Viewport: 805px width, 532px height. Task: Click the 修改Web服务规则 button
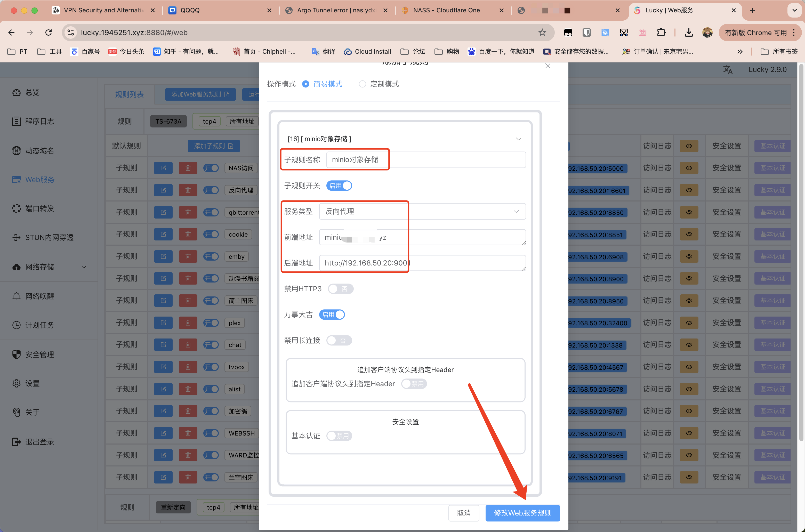click(x=521, y=513)
